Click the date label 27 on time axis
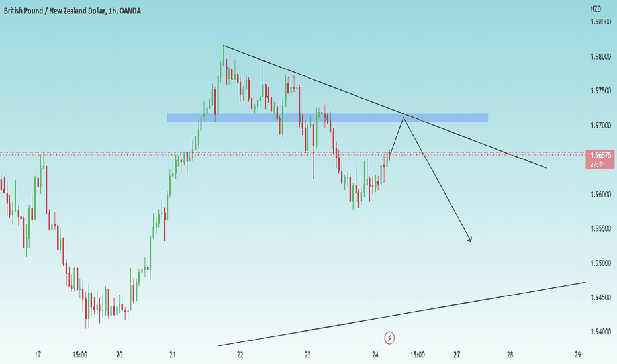Image resolution: width=617 pixels, height=364 pixels. (x=456, y=355)
